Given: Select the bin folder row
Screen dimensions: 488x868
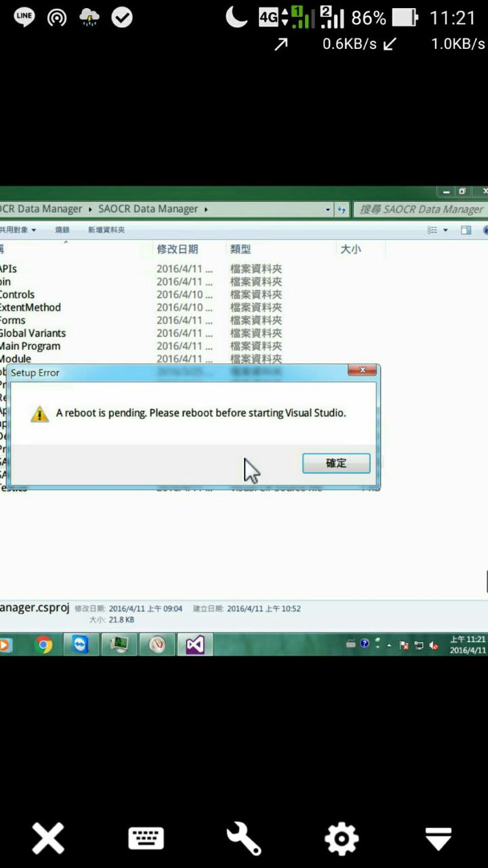Looking at the screenshot, I should click(5, 281).
